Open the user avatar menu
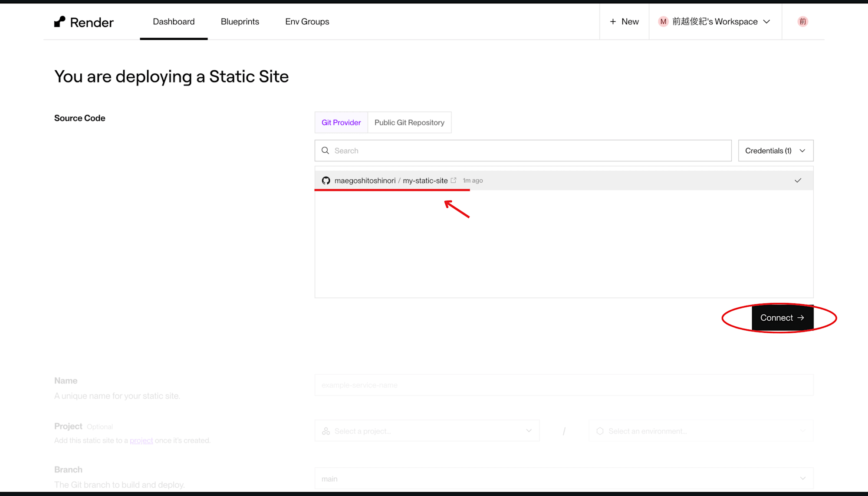 tap(802, 21)
